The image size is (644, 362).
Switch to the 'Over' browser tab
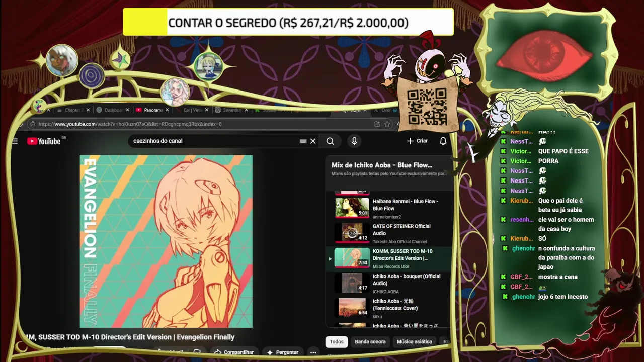[386, 110]
